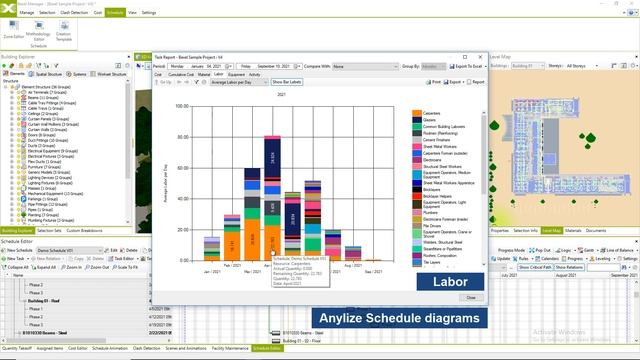Expand the Ducts tree node

click(12, 146)
